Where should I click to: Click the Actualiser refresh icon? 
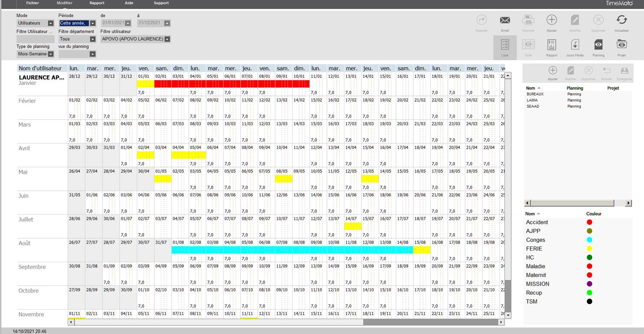pos(621,21)
